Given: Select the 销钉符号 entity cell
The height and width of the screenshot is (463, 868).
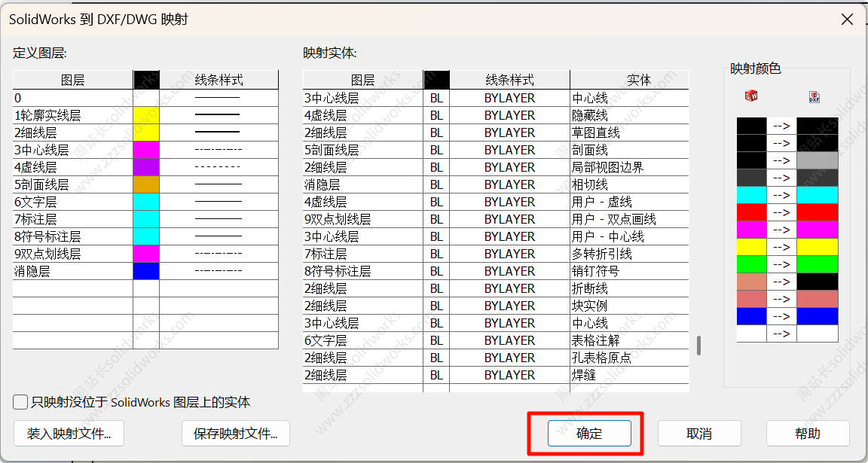Looking at the screenshot, I should 629,271.
